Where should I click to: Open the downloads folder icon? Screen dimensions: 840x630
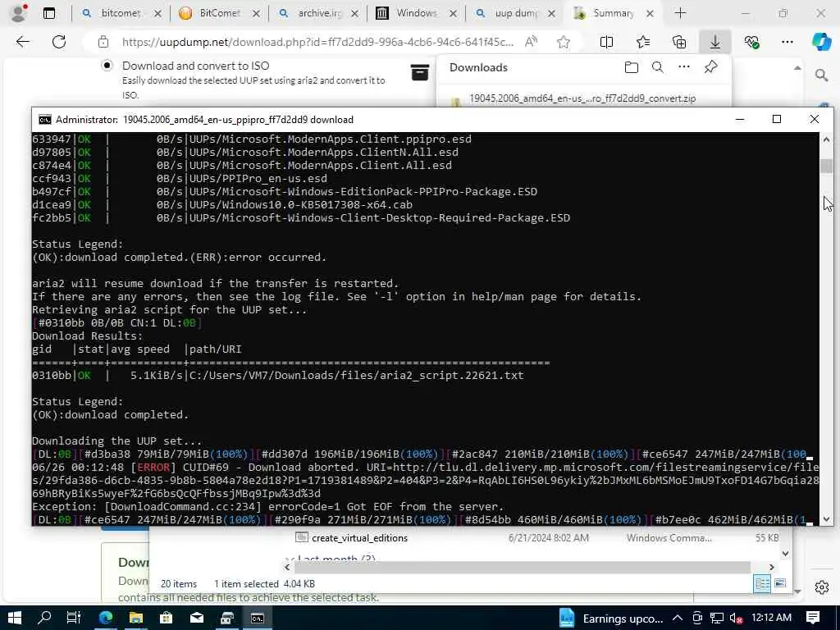point(632,67)
